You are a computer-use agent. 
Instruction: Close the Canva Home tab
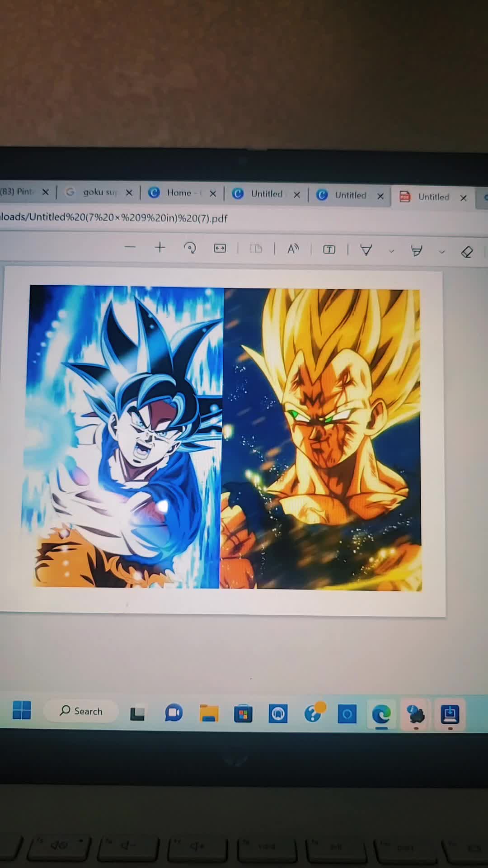click(213, 193)
